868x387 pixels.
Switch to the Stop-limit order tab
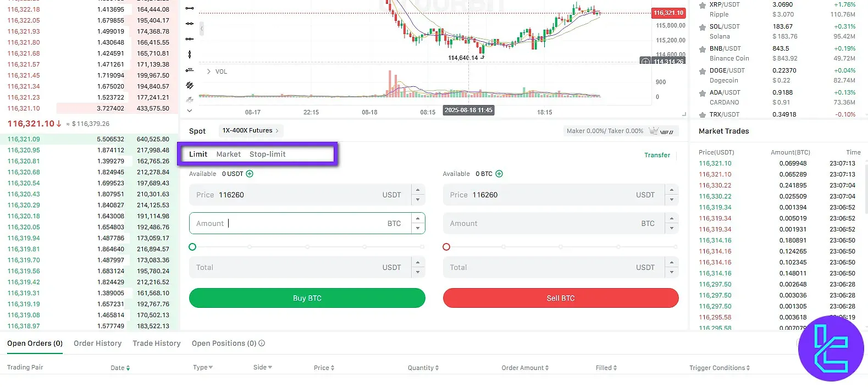tap(268, 154)
